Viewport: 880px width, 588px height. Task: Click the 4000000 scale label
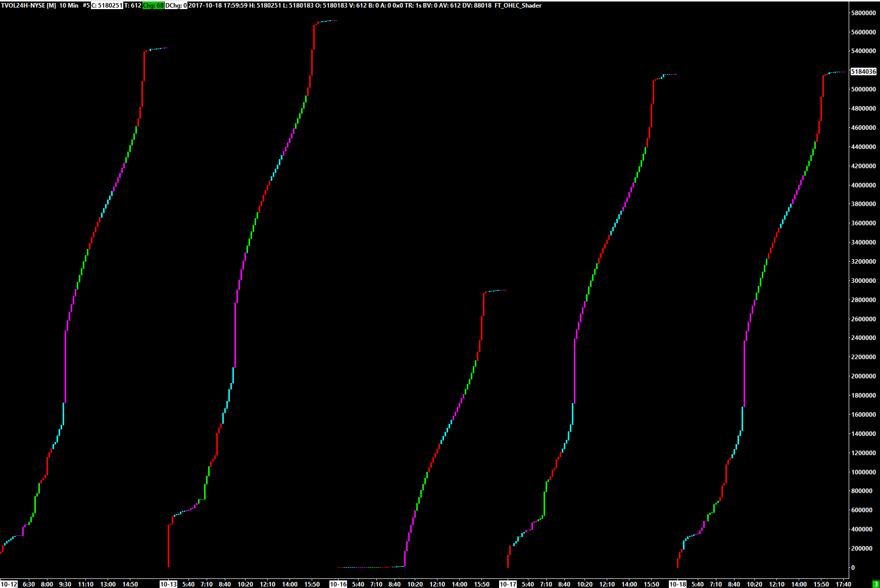863,185
